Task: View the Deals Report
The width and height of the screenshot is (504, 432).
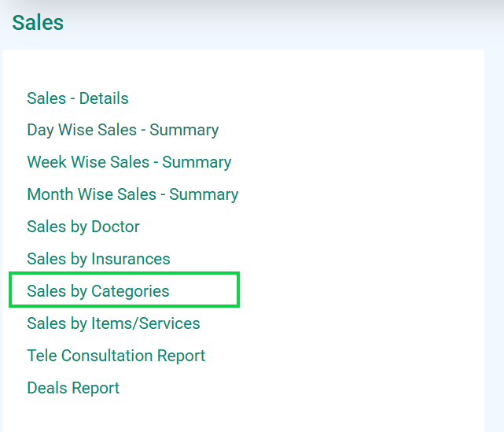Action: tap(73, 388)
